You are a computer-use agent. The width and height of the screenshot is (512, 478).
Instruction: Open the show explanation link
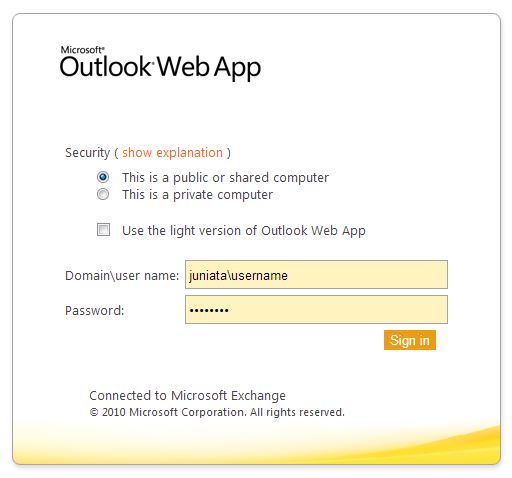point(172,153)
